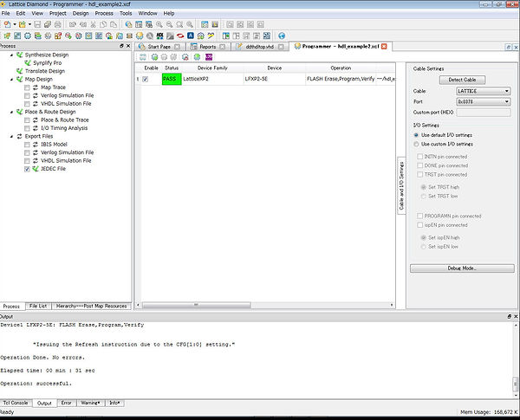Click the Print toolbar icon

(58, 24)
